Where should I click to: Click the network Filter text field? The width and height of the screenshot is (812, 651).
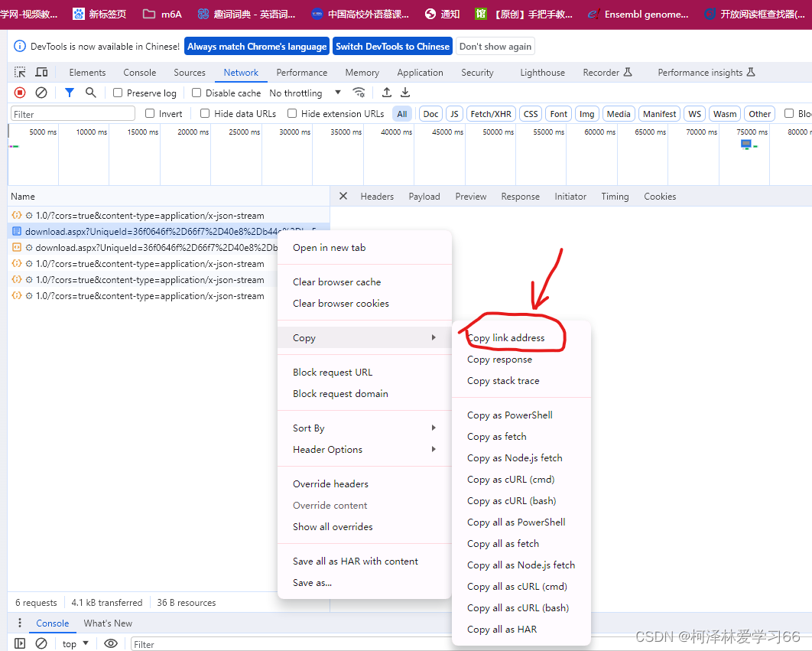(73, 114)
